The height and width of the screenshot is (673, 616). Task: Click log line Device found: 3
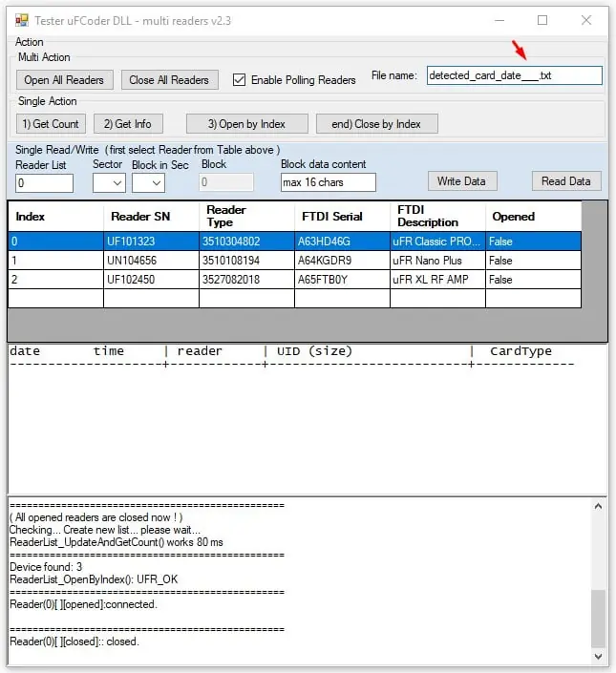pyautogui.click(x=46, y=567)
